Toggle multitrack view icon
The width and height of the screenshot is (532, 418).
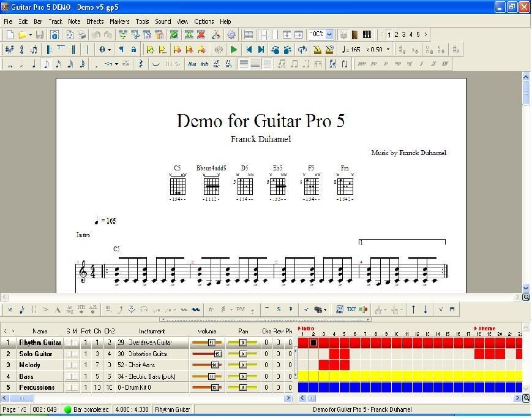click(x=248, y=35)
